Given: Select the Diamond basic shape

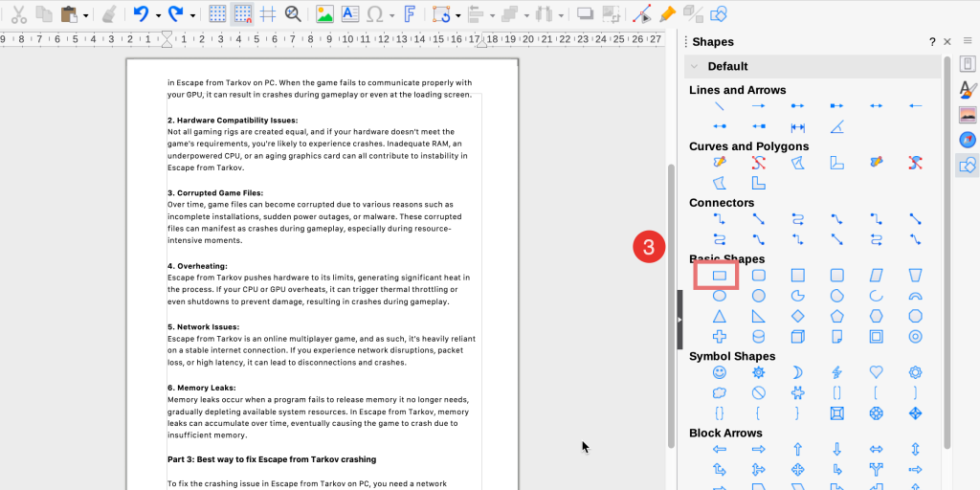Looking at the screenshot, I should click(x=797, y=316).
